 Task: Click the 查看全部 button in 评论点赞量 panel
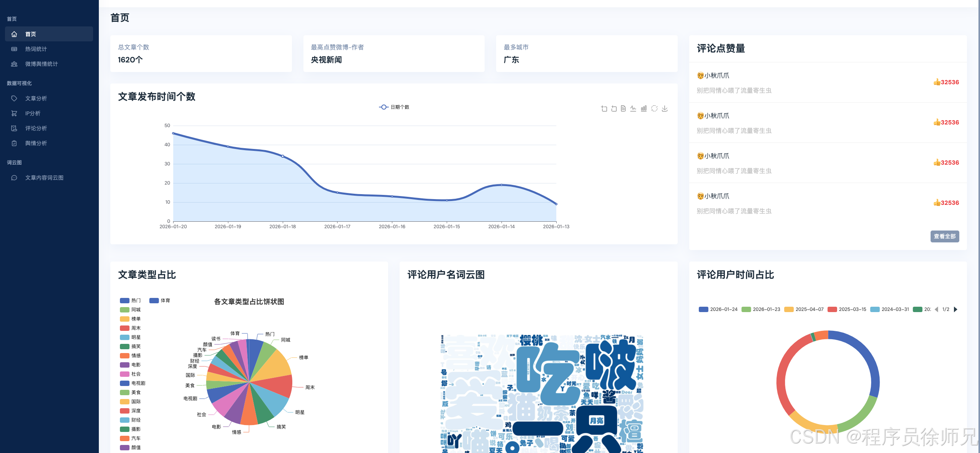pyautogui.click(x=945, y=237)
